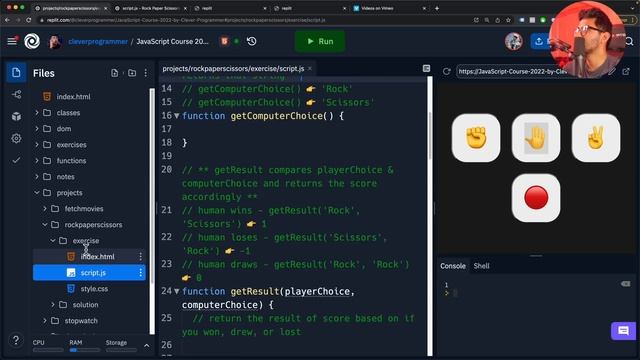Click the CPU usage bar
The width and height of the screenshot is (640, 360).
pyautogui.click(x=48, y=350)
